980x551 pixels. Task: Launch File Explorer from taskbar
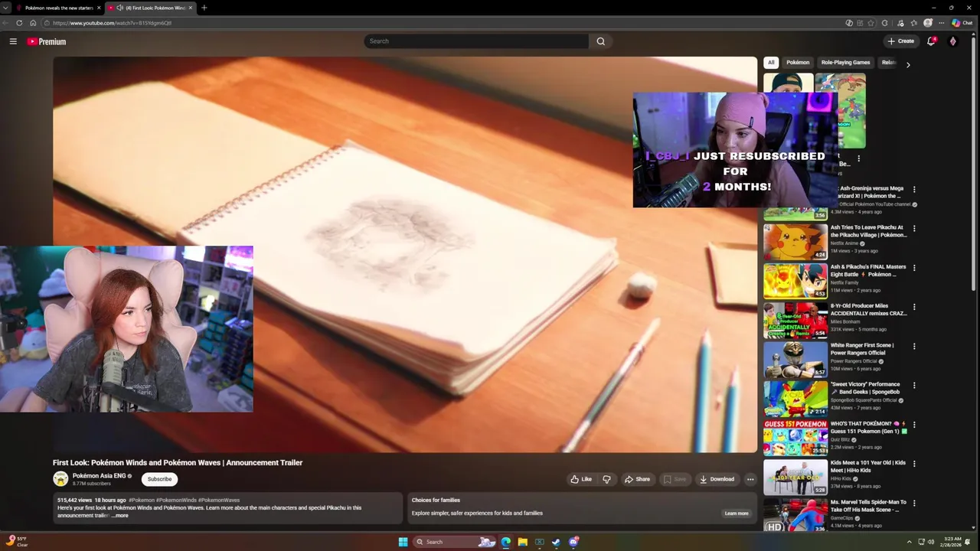tap(522, 542)
